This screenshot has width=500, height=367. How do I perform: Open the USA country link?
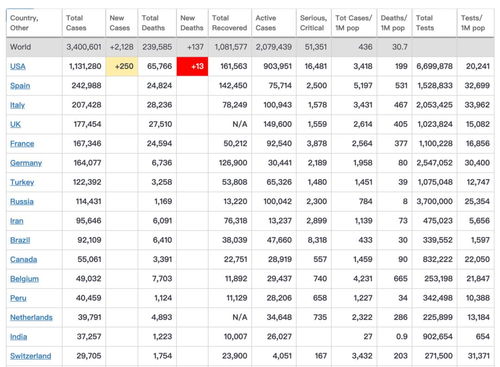pyautogui.click(x=18, y=66)
